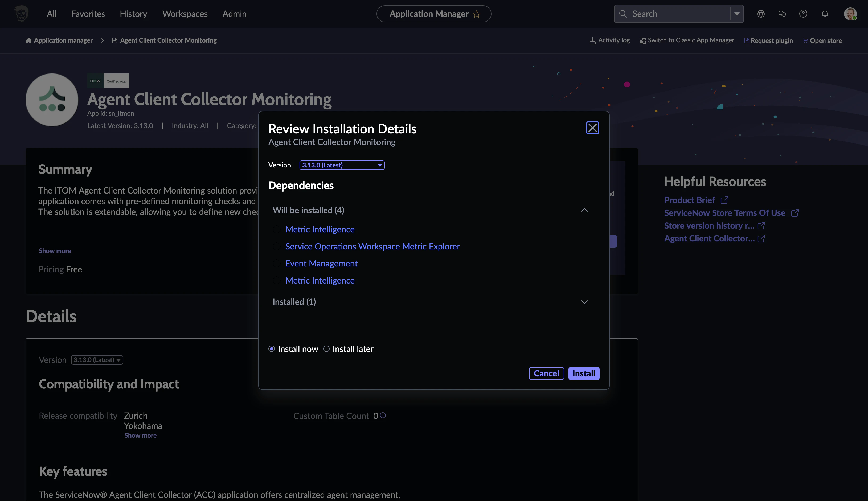
Task: Click the Open store link
Action: pos(826,41)
